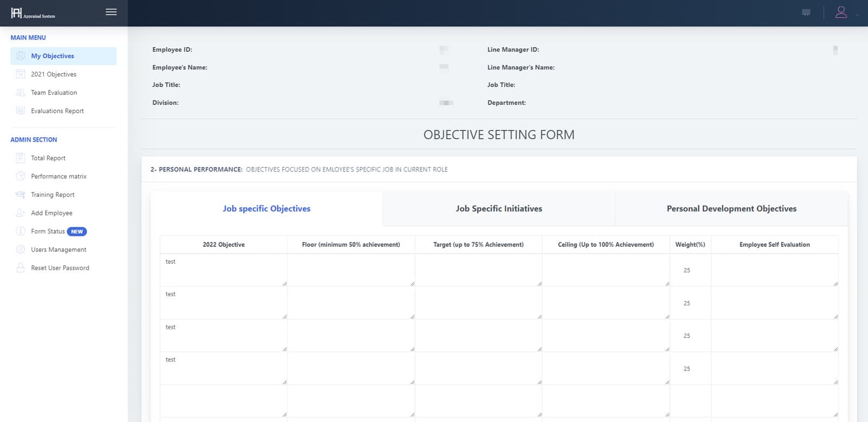This screenshot has width=868, height=422.
Task: Click first row Weight value 25
Action: coord(687,270)
